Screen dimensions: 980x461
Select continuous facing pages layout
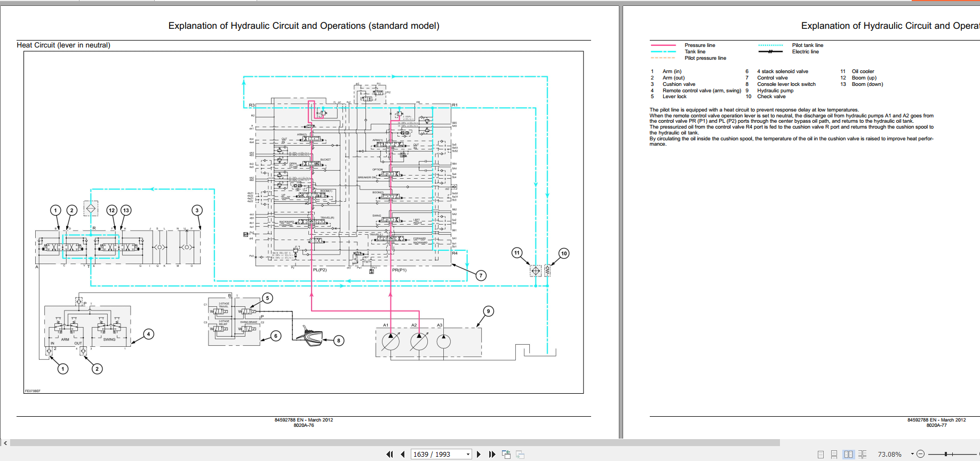click(x=862, y=455)
